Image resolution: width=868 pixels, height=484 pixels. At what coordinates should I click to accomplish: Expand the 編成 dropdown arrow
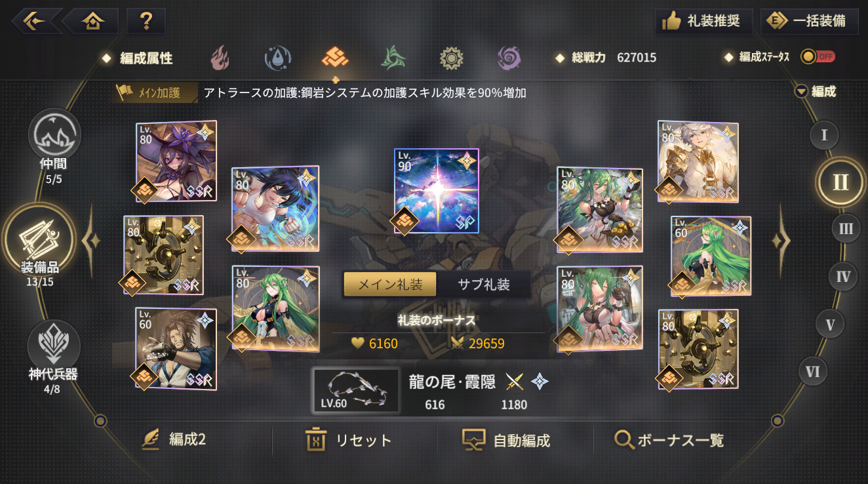800,92
